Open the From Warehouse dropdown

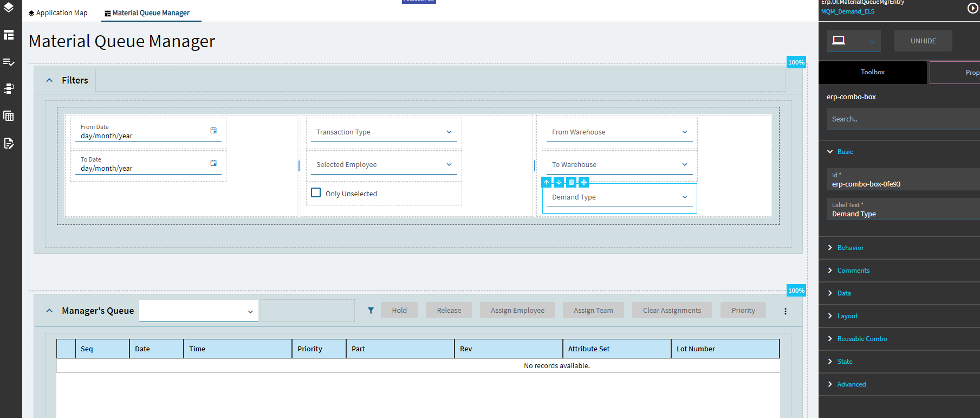[x=620, y=132]
